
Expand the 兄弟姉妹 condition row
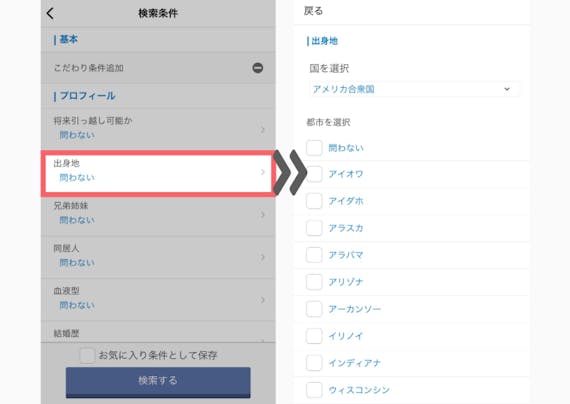tap(158, 215)
